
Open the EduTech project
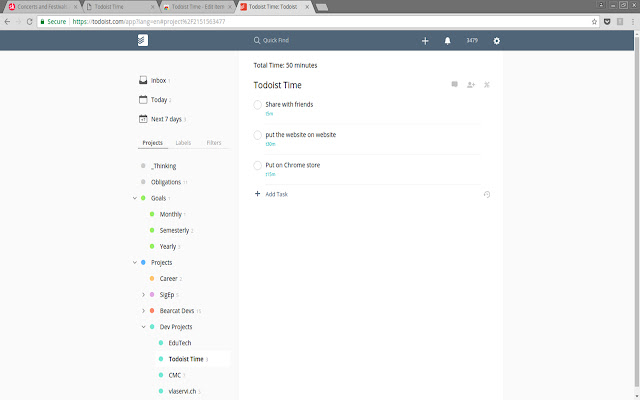coord(180,343)
